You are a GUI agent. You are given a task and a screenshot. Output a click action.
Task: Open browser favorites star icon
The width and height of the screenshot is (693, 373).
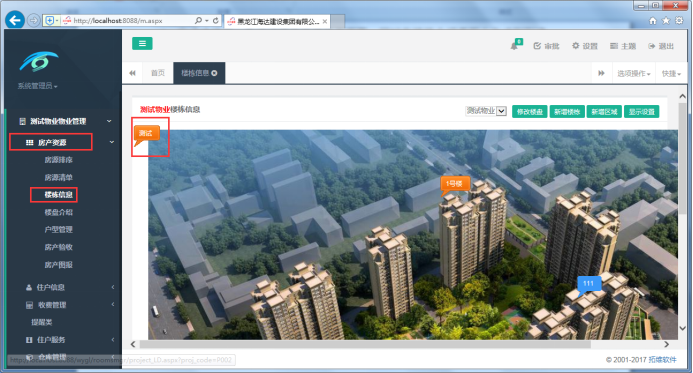pos(666,21)
